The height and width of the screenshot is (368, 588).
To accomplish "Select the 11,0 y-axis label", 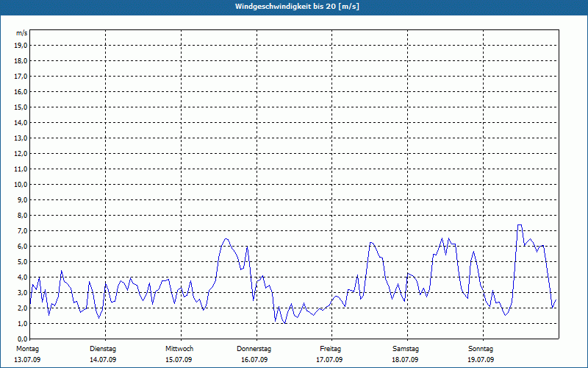I will [21, 169].
